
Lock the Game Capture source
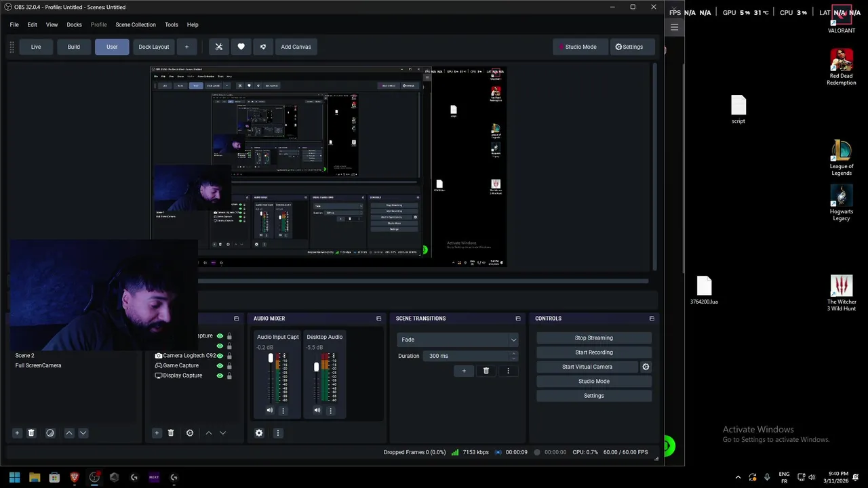(229, 366)
